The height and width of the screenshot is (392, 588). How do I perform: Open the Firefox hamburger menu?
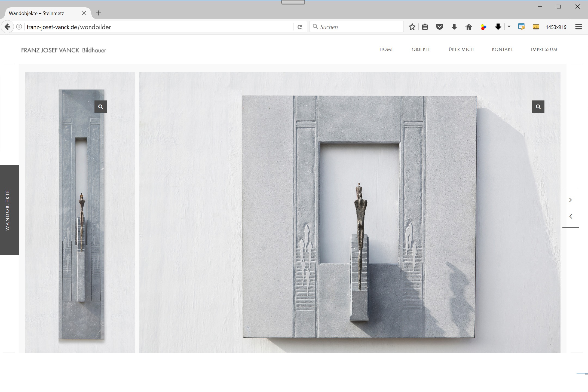[x=578, y=27]
